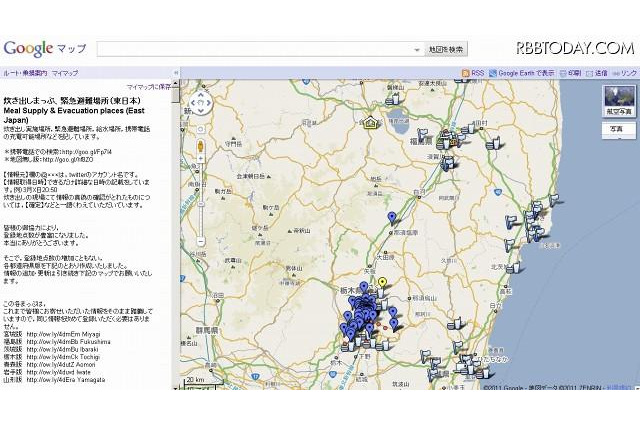
Task: Open Google Earth で表示 link
Action: tap(526, 73)
